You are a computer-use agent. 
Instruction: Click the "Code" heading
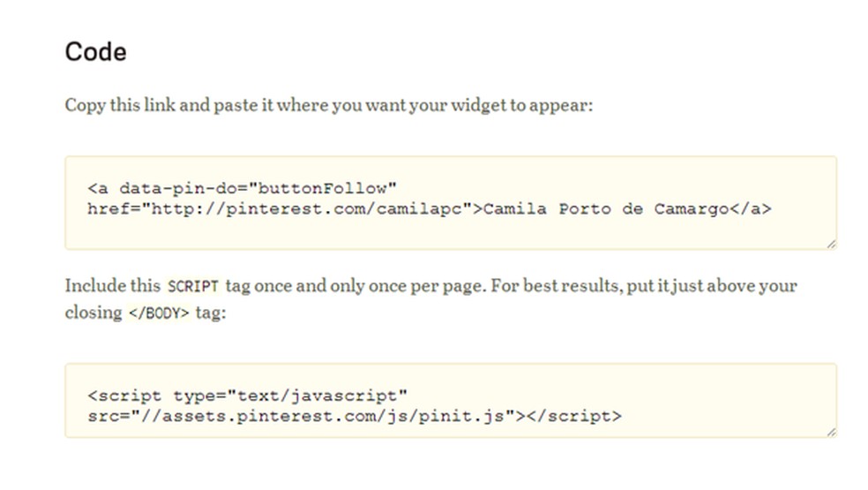pyautogui.click(x=95, y=52)
